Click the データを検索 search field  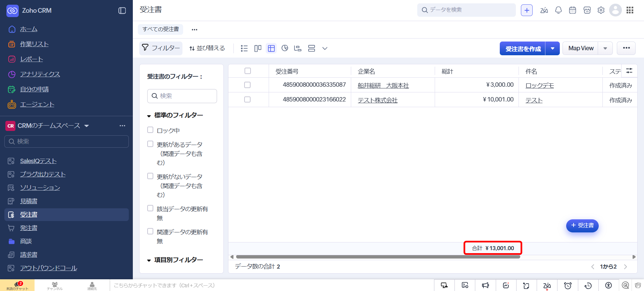pyautogui.click(x=467, y=10)
